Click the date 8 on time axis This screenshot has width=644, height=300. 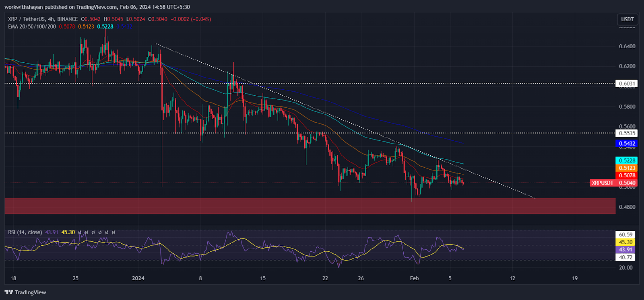pyautogui.click(x=200, y=278)
